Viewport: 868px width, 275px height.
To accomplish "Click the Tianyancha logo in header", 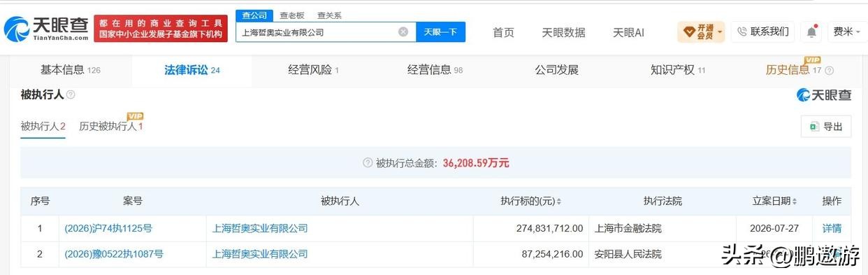I will coord(46,29).
